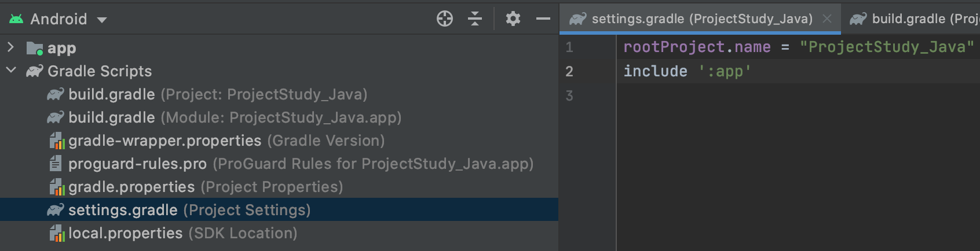The width and height of the screenshot is (980, 251).
Task: Collapse the Gradle Scripts node
Action: (10, 71)
